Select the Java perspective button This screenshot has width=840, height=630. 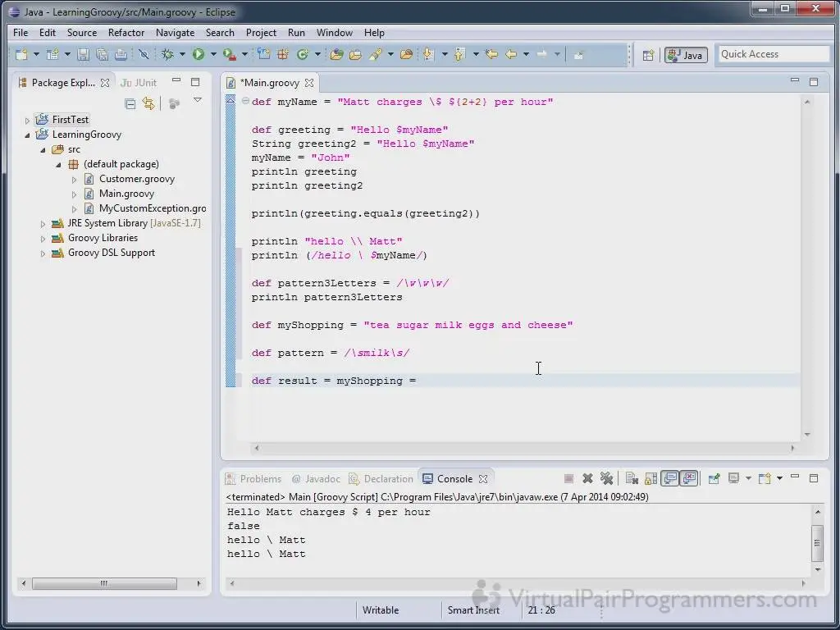coord(686,55)
